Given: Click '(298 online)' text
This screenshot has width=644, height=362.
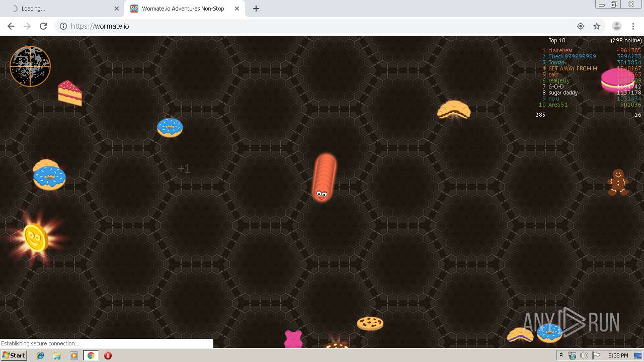Looking at the screenshot, I should (626, 40).
